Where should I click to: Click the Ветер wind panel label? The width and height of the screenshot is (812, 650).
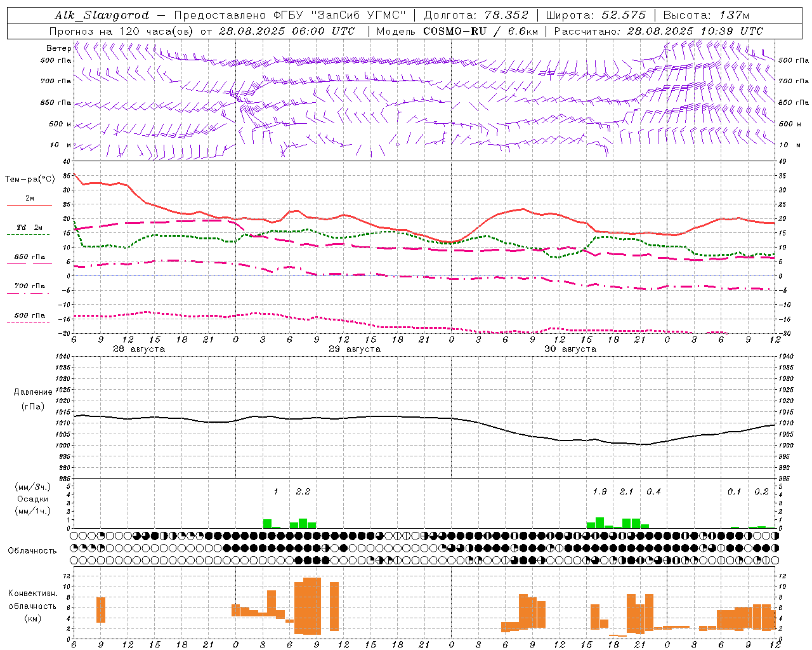pos(58,48)
